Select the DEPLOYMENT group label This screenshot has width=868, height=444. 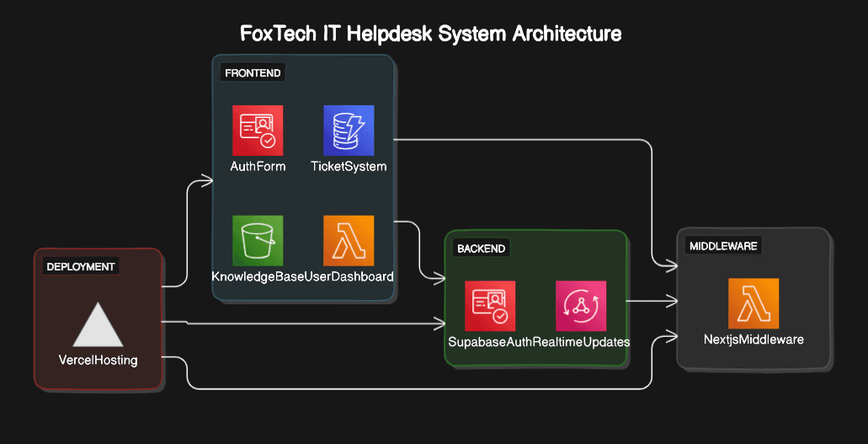pyautogui.click(x=81, y=266)
